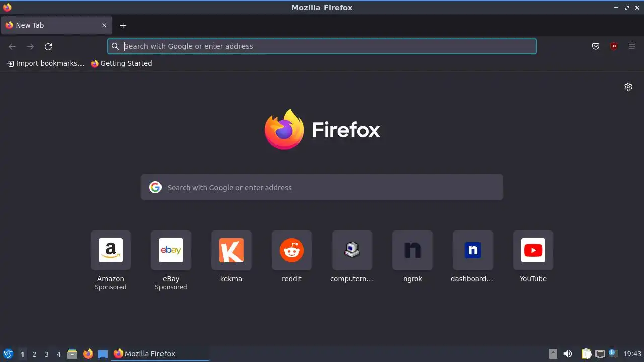Open the YouTube shortcut tile
This screenshot has width=644, height=362.
pyautogui.click(x=533, y=250)
